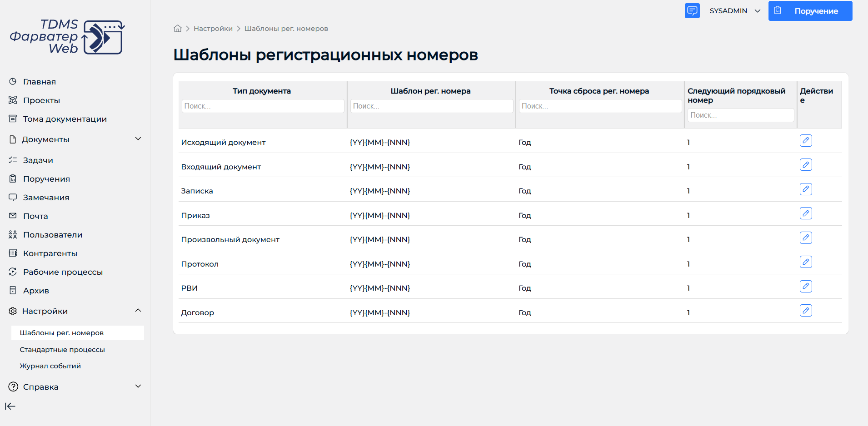Expand the Документы menu chevron

coord(138,139)
